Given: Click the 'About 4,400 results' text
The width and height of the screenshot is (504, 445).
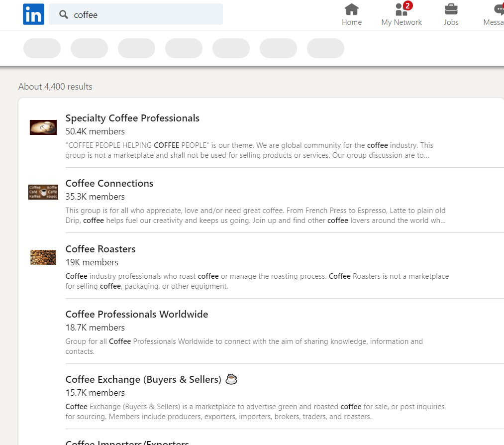Looking at the screenshot, I should (55, 87).
